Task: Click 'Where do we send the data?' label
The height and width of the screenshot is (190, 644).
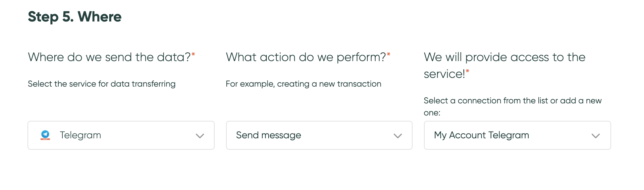Action: tap(109, 57)
